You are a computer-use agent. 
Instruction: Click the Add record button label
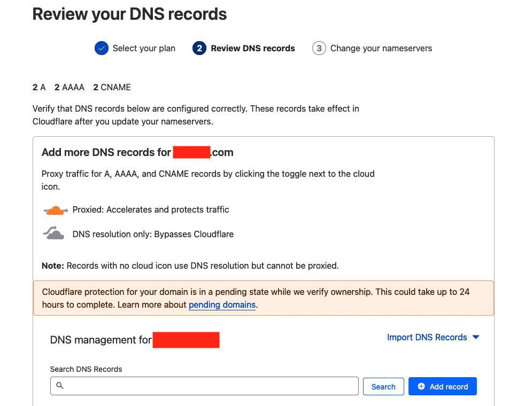coord(449,387)
